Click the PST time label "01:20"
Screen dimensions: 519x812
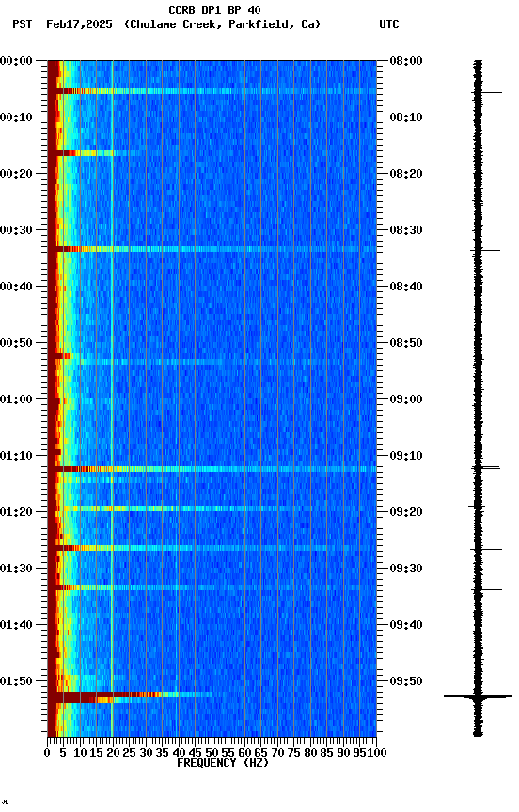point(16,513)
